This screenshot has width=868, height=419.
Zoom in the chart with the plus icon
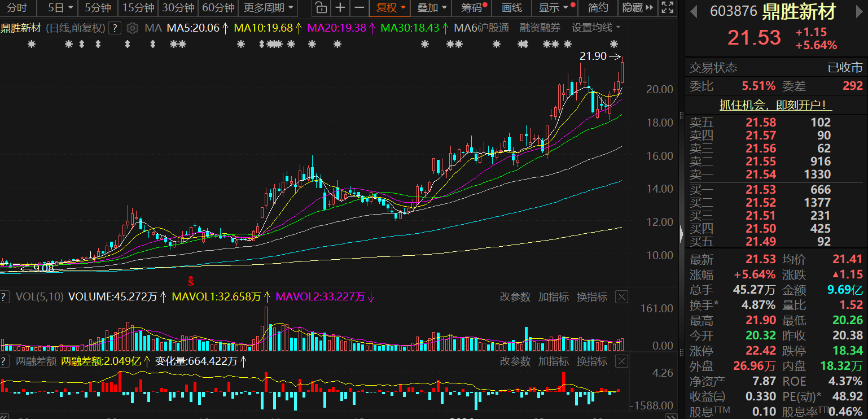click(340, 8)
